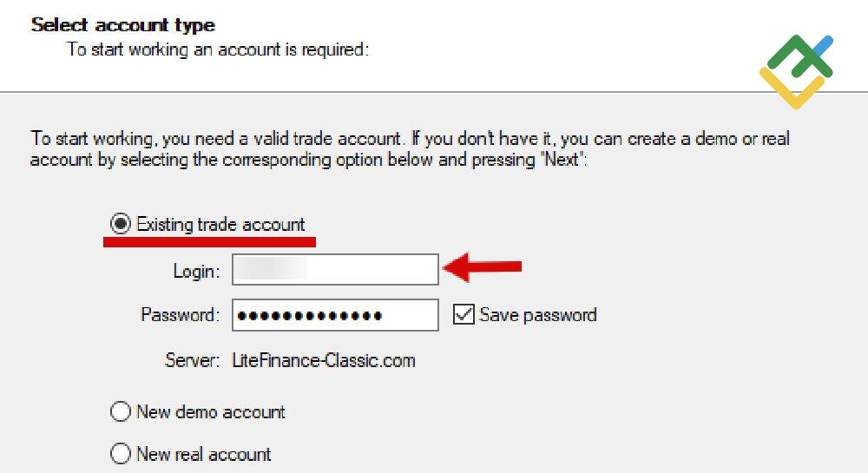Click the "New real account" label text

coord(204,454)
